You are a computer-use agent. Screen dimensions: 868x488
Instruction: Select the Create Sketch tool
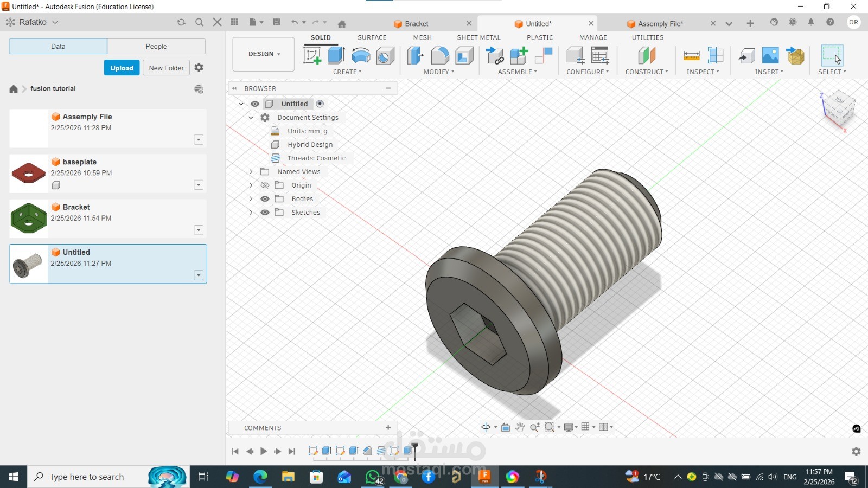click(312, 55)
